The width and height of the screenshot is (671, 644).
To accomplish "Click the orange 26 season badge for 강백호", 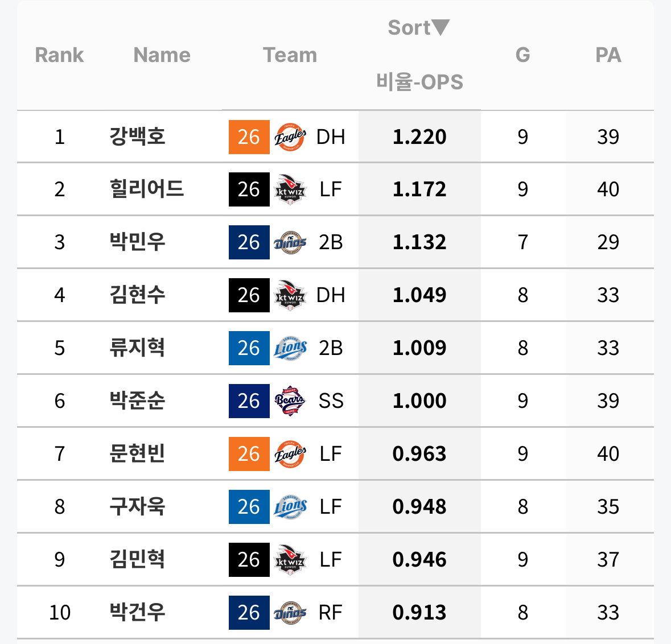I will click(x=249, y=137).
